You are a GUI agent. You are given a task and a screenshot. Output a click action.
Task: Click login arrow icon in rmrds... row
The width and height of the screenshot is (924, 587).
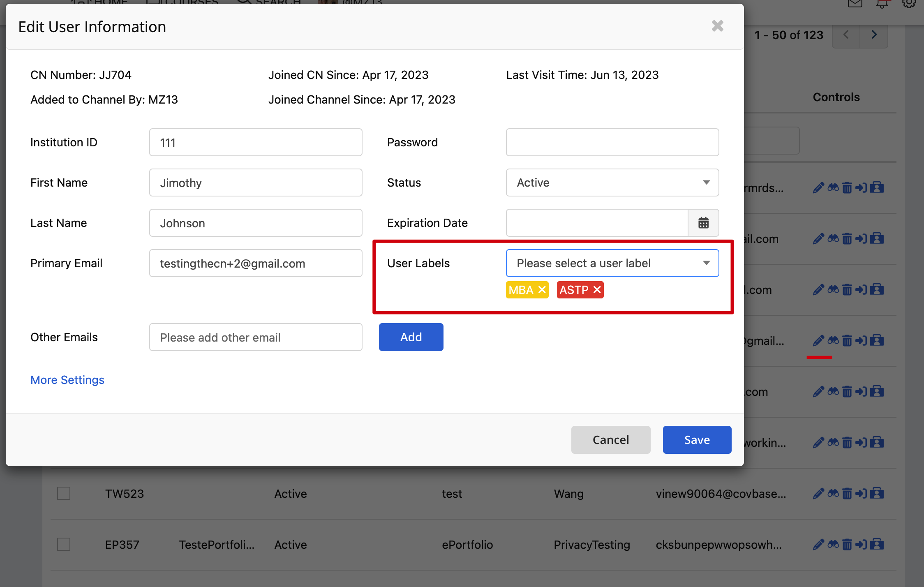click(861, 187)
